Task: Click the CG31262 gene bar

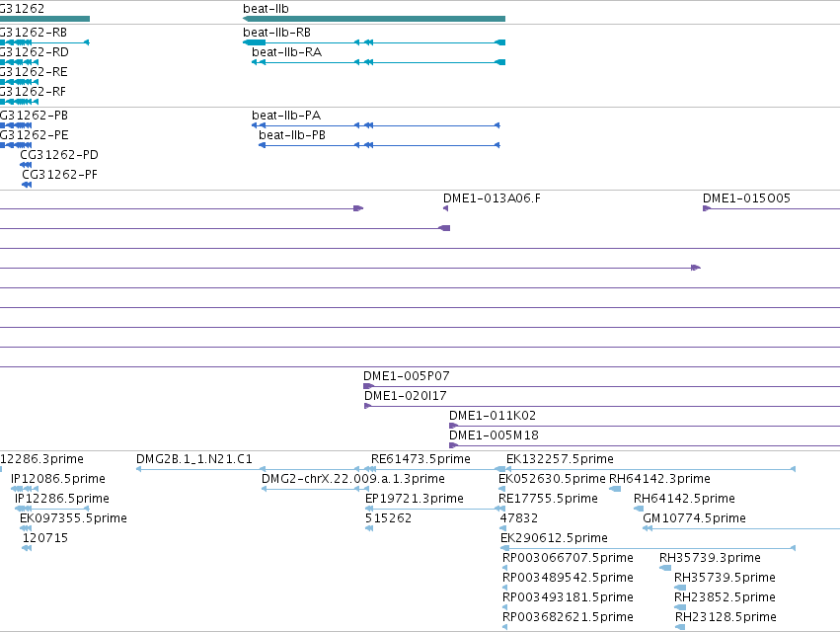Action: 44,19
